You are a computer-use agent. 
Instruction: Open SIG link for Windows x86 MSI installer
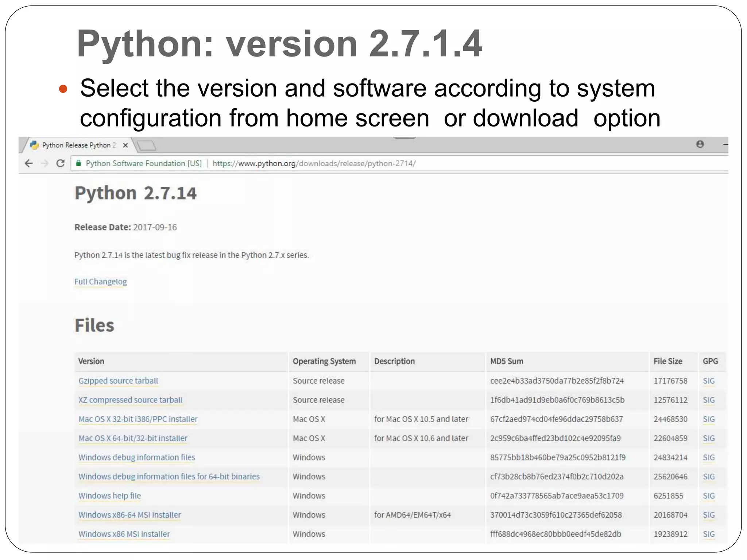[x=709, y=534]
